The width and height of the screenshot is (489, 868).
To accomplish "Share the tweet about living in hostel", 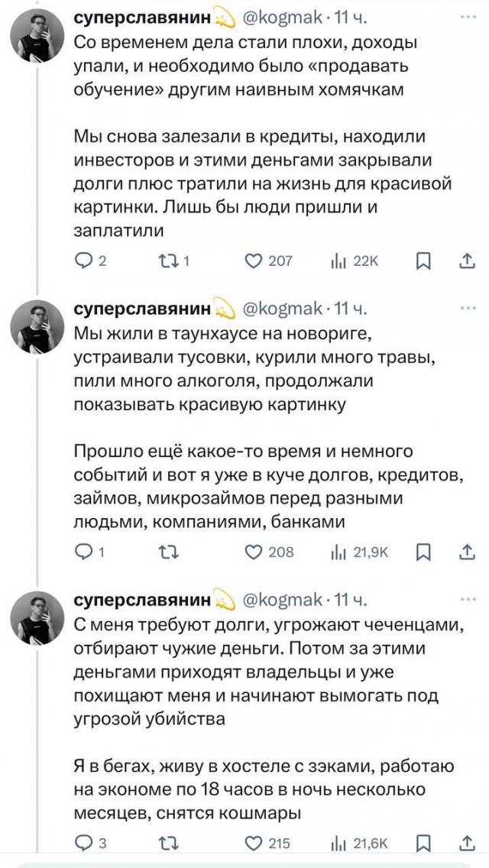I will tap(466, 843).
